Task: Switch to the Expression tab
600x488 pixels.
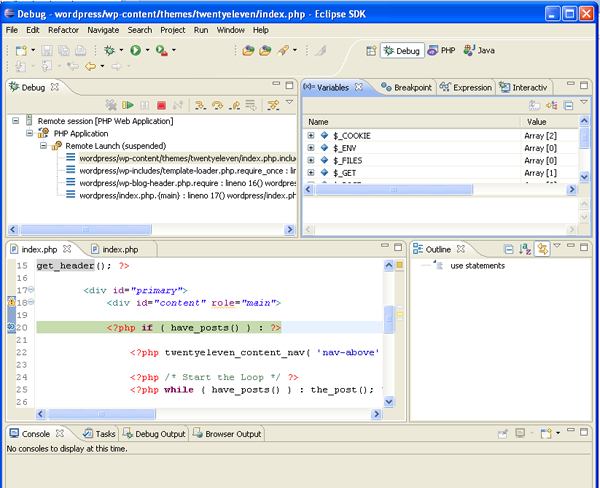Action: [x=466, y=88]
